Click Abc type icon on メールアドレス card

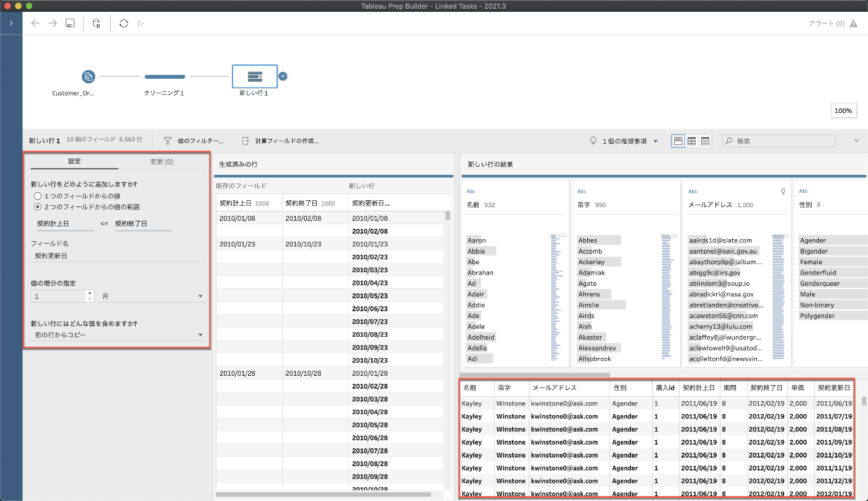coord(693,192)
